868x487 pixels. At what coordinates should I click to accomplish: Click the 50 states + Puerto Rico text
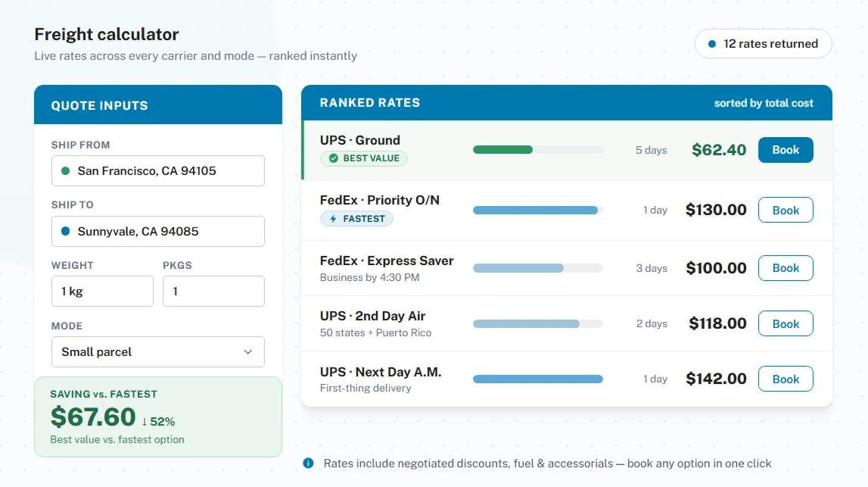[x=376, y=333]
